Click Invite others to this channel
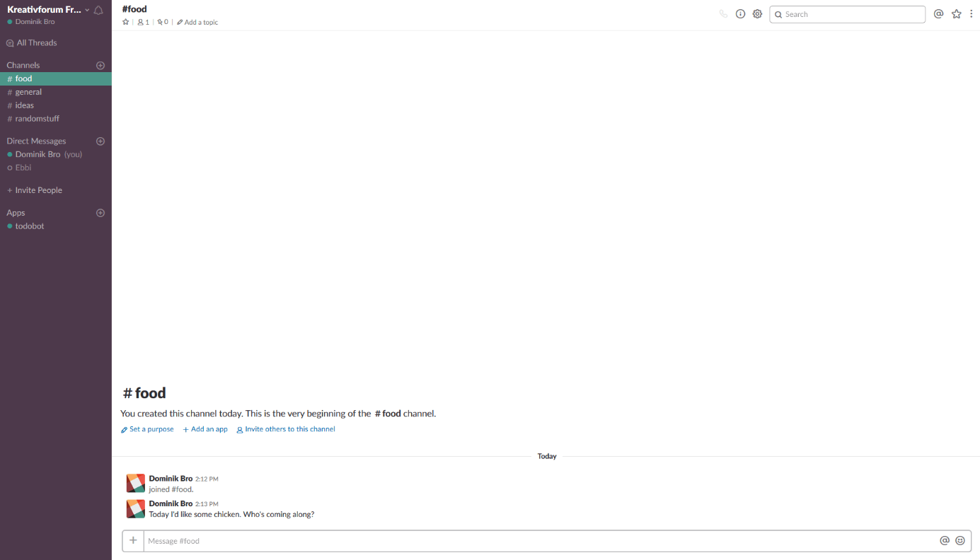 (x=286, y=429)
